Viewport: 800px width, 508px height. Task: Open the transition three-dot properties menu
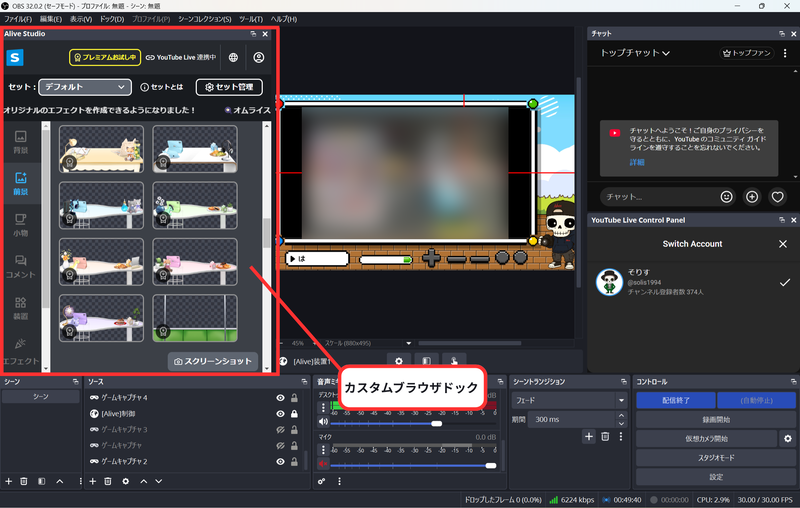[x=621, y=437]
